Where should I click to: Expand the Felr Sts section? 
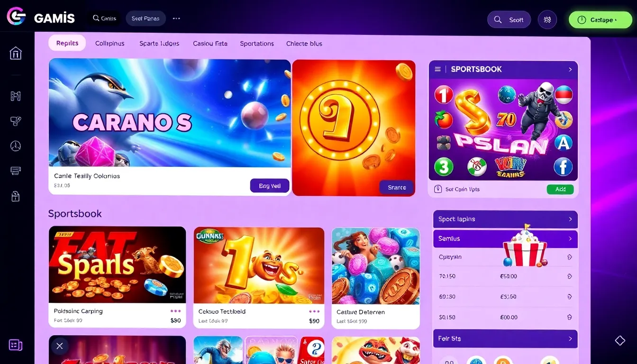pyautogui.click(x=505, y=338)
